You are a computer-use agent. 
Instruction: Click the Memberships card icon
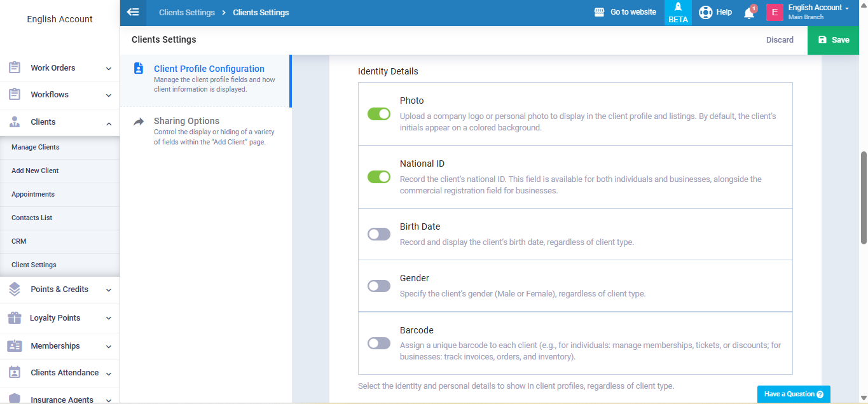[15, 346]
